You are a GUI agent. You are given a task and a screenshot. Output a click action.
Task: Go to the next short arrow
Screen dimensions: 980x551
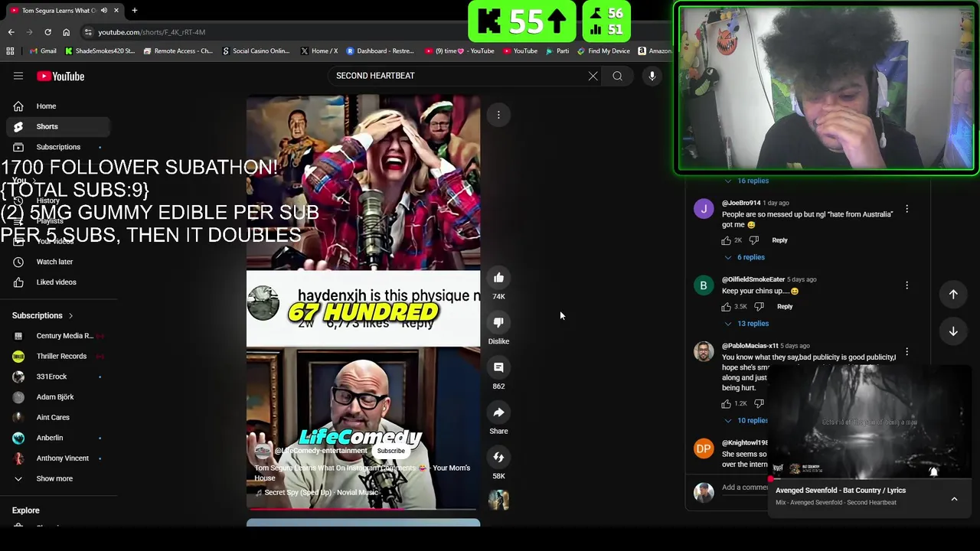click(953, 331)
